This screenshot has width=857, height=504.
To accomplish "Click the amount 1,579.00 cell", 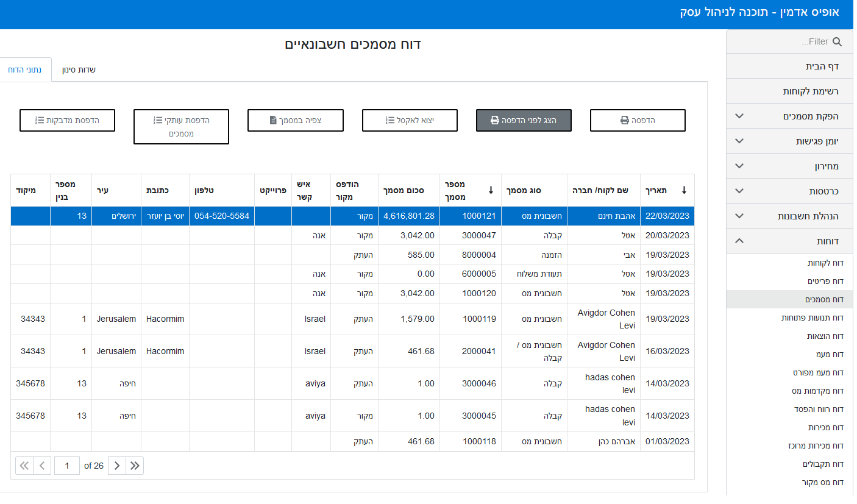I will click(409, 319).
